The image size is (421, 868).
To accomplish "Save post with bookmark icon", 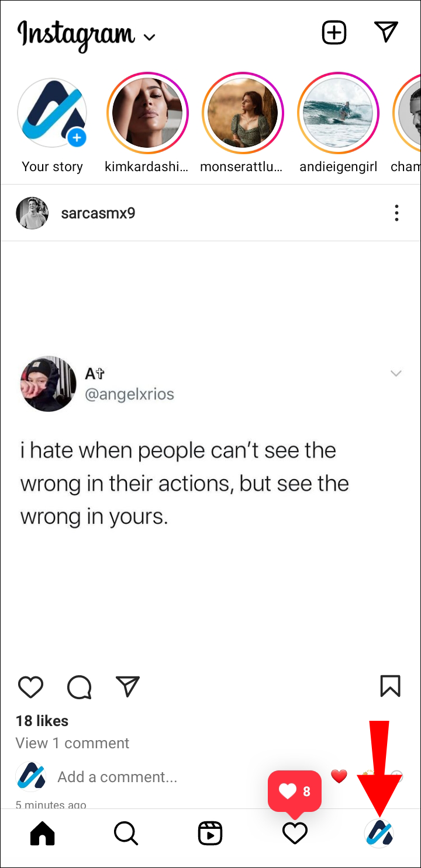I will [x=390, y=686].
